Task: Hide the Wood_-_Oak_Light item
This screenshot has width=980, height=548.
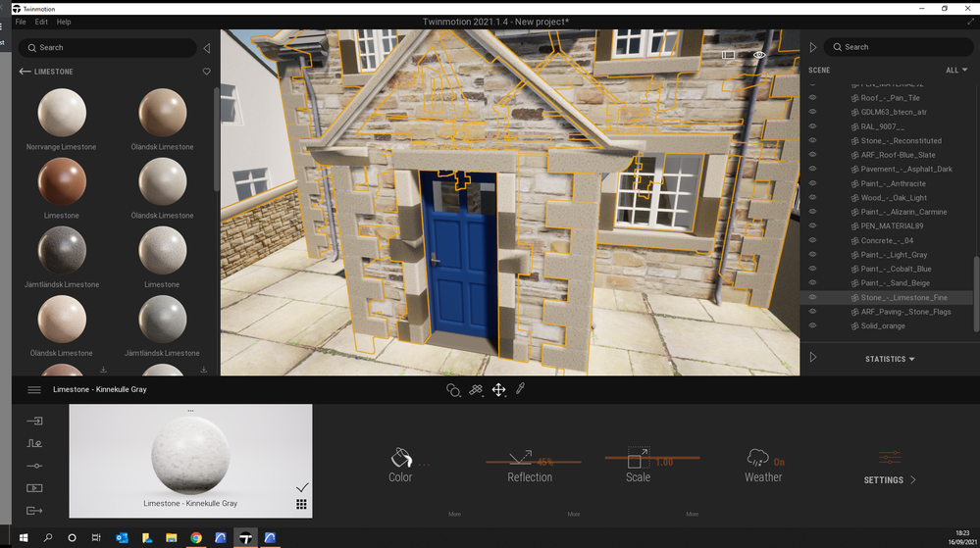Action: point(812,197)
